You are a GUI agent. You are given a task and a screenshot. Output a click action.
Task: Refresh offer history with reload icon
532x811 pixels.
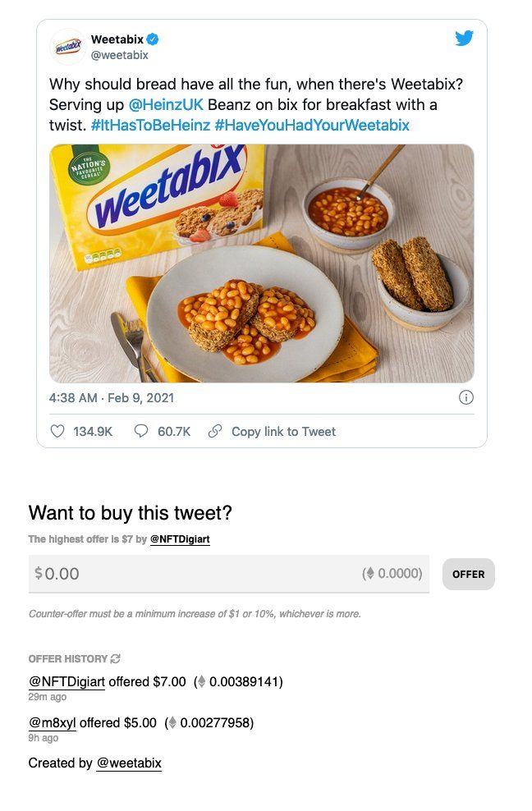(116, 658)
